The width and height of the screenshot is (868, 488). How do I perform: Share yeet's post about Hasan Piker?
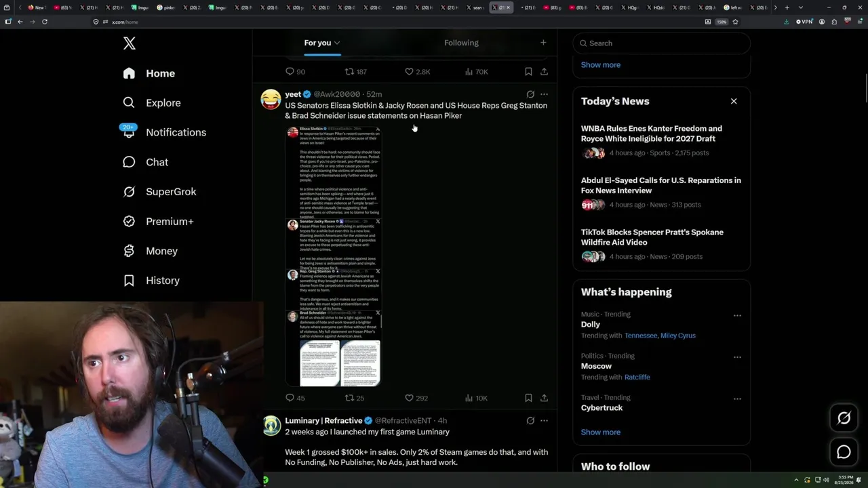[544, 398]
